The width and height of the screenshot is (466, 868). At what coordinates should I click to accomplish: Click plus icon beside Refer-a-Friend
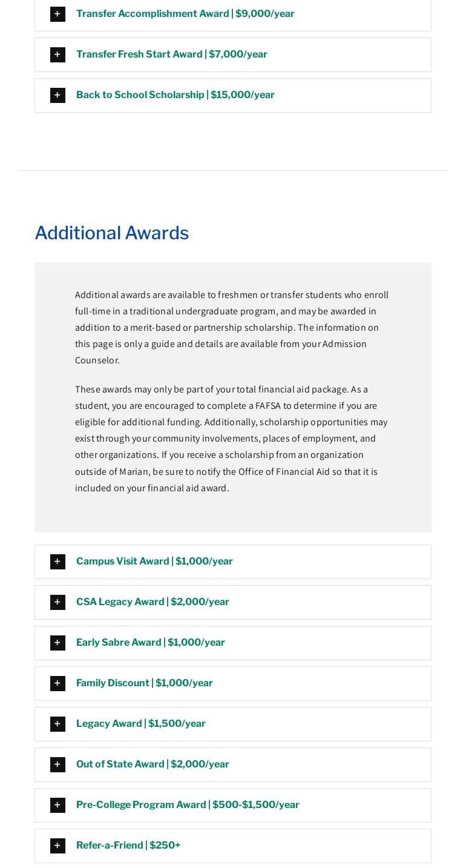click(57, 846)
